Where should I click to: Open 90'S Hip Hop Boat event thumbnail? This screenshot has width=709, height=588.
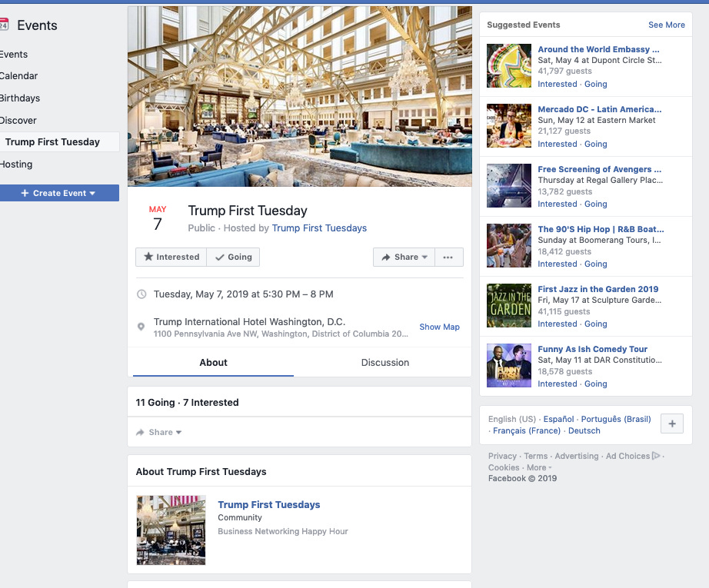point(509,245)
